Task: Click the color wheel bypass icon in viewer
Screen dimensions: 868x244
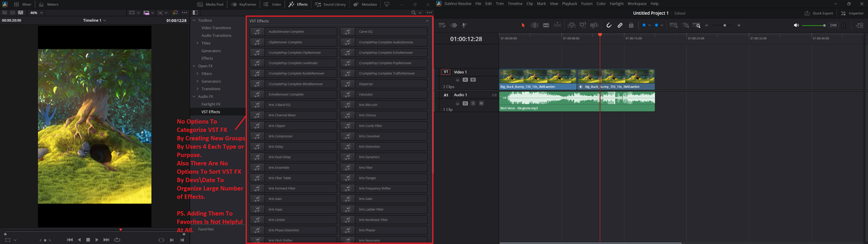Action: tap(174, 12)
